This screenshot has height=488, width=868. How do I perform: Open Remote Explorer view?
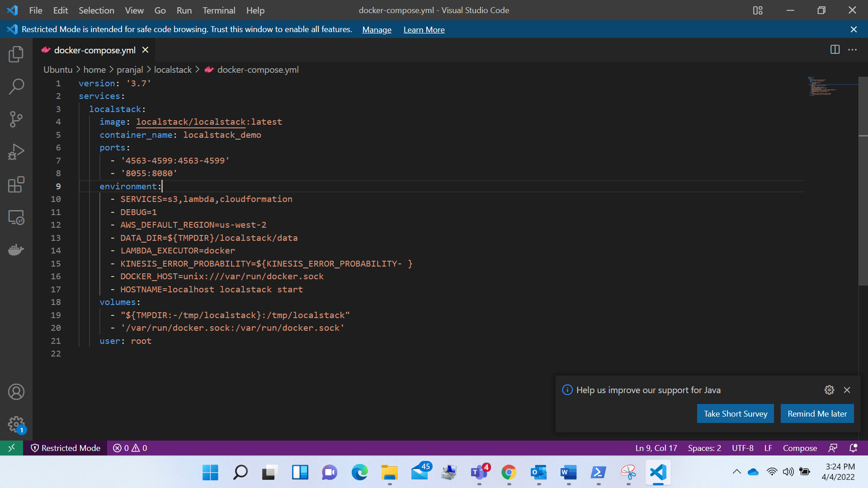pos(16,217)
